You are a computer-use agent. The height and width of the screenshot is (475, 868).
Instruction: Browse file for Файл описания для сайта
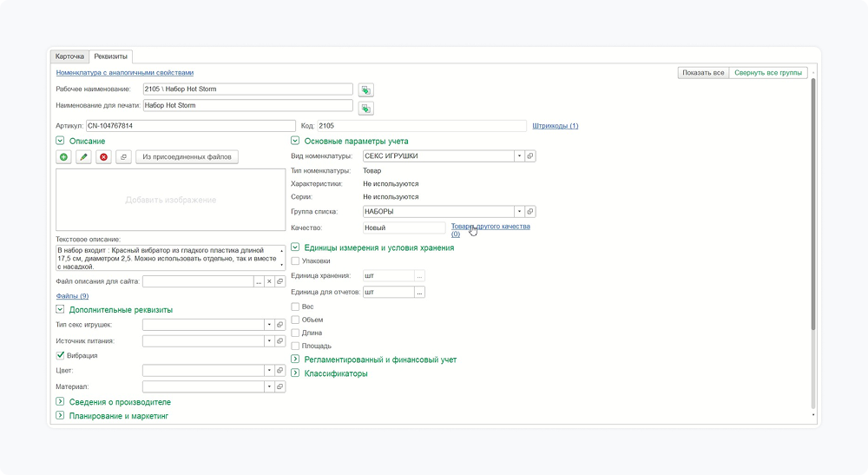[x=259, y=281]
